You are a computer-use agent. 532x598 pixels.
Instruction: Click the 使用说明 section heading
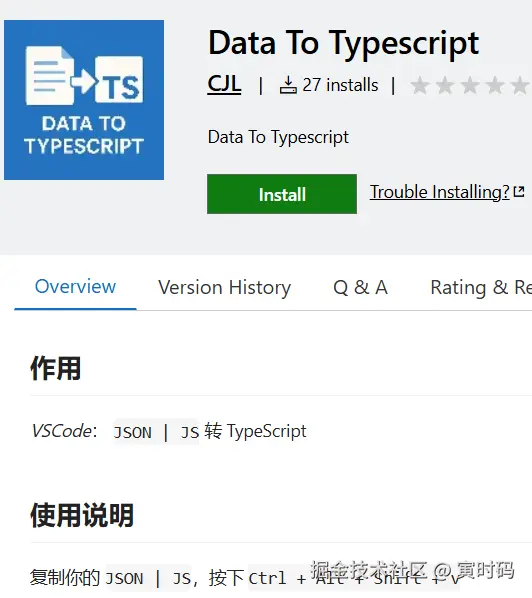[x=82, y=515]
